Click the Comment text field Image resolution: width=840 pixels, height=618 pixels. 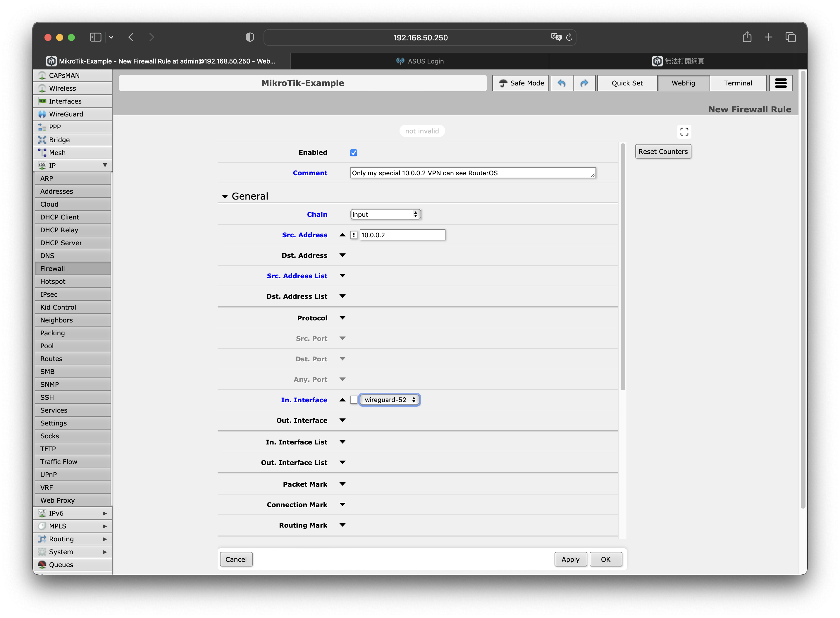[x=472, y=173]
